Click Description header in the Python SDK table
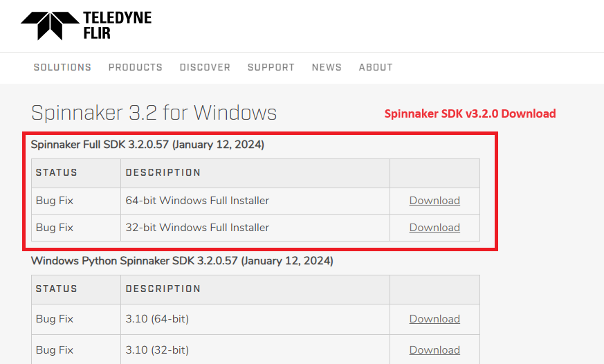Image resolution: width=604 pixels, height=364 pixels. (163, 289)
